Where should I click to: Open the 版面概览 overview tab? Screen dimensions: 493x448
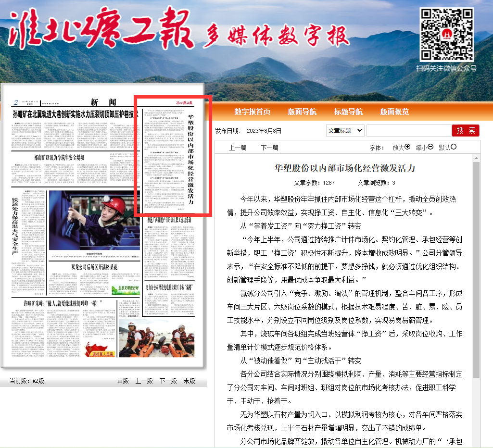click(x=394, y=112)
